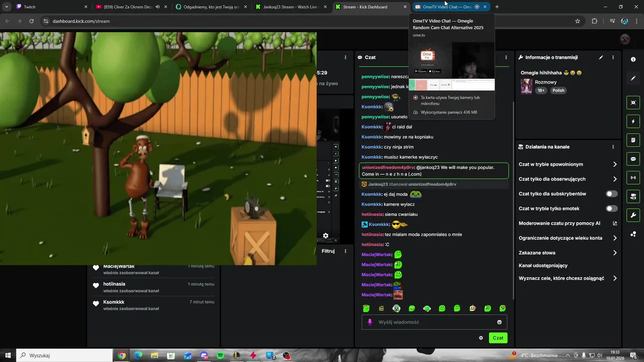Viewport: 644px width, 362px height.
Task: Click Ksomkkk in the activity feed
Action: 114,302
